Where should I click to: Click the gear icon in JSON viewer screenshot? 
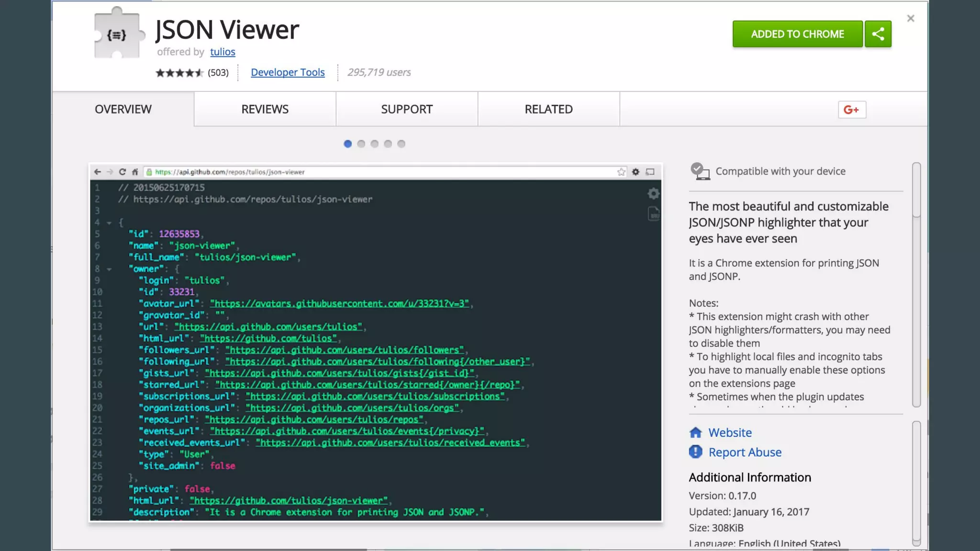pos(653,194)
